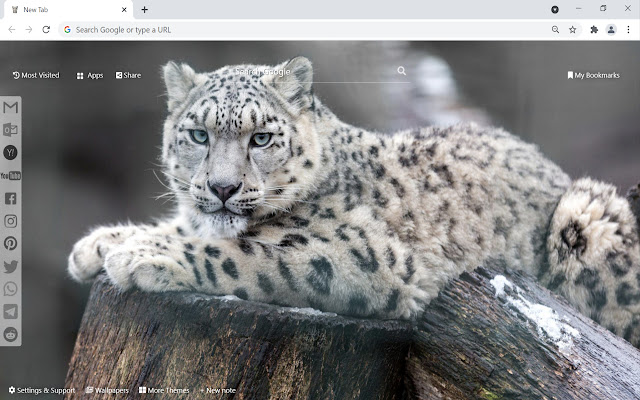Open Settings & Support
Image resolution: width=640 pixels, height=400 pixels.
click(42, 390)
